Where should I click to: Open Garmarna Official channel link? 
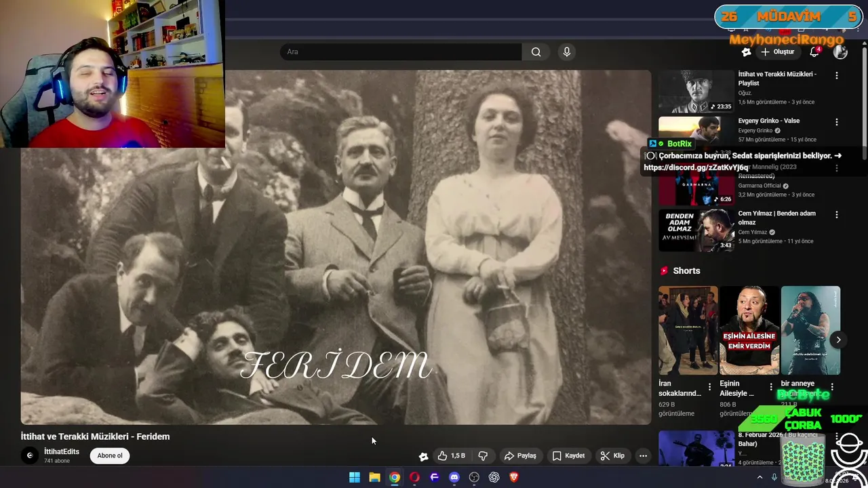pyautogui.click(x=759, y=186)
